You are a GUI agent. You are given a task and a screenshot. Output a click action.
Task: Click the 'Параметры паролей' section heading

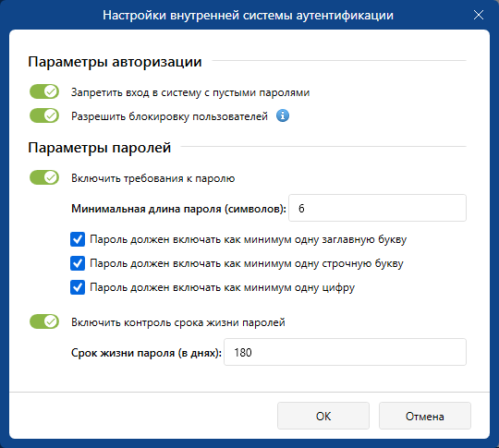100,148
